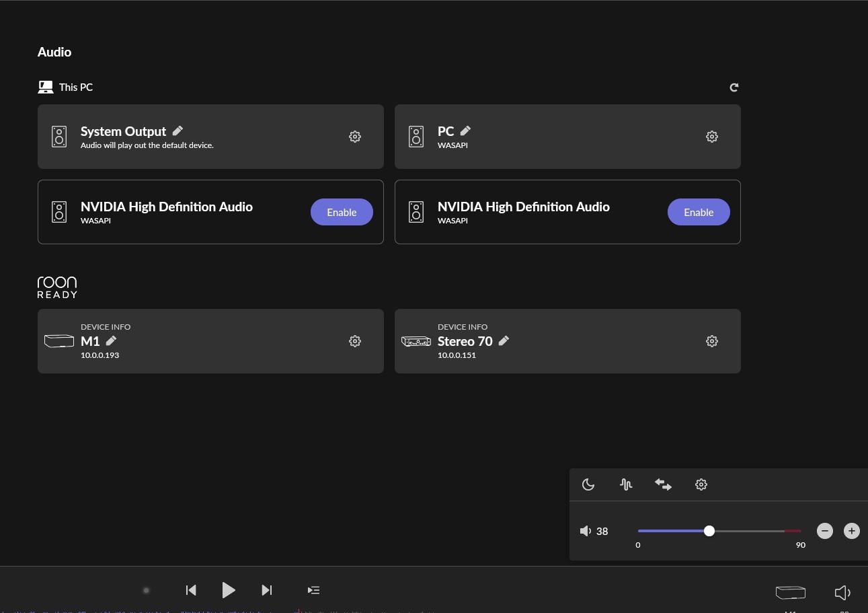Screen dimensions: 868x613
Task: Open the play queue icon
Action: 313,590
